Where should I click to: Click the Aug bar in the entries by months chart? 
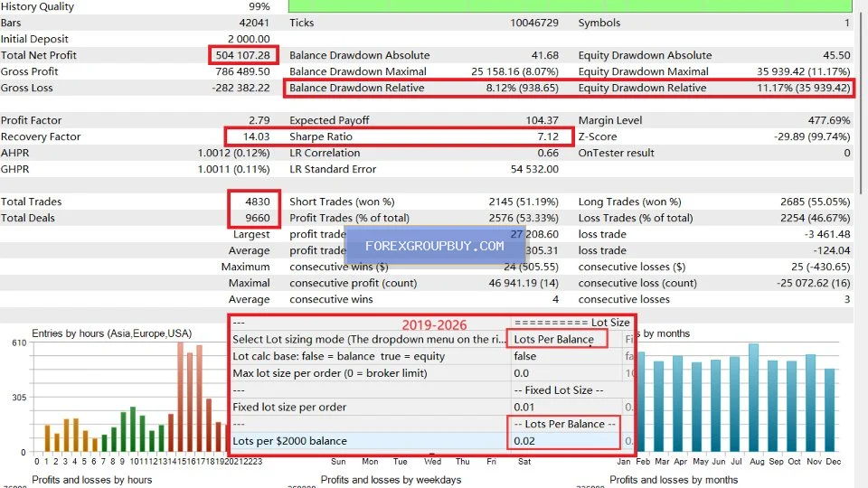coord(753,398)
